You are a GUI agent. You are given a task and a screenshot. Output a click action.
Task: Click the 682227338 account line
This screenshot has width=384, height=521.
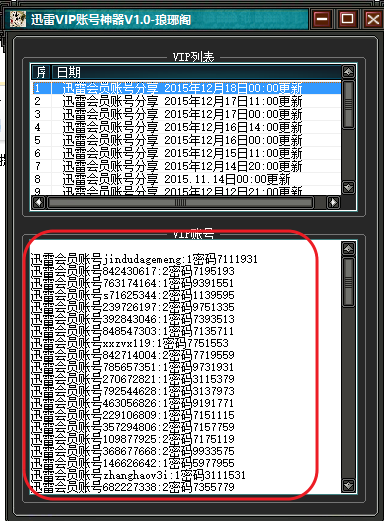[x=133, y=487]
